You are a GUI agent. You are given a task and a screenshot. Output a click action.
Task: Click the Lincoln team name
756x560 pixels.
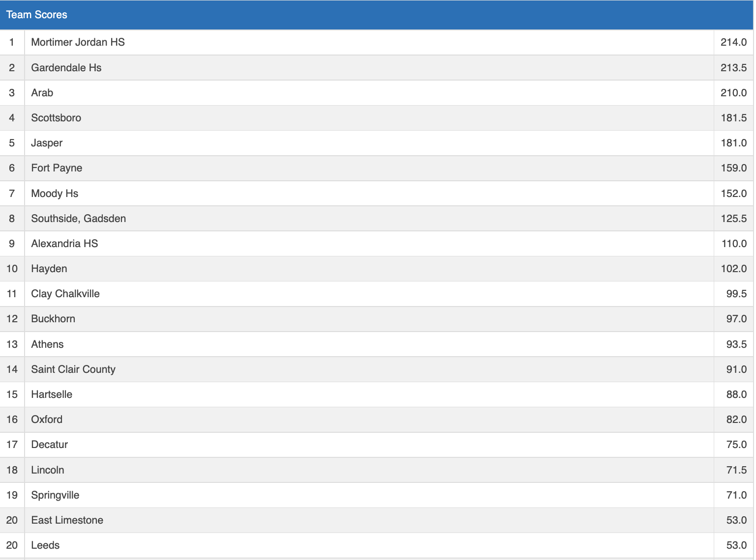pos(48,470)
